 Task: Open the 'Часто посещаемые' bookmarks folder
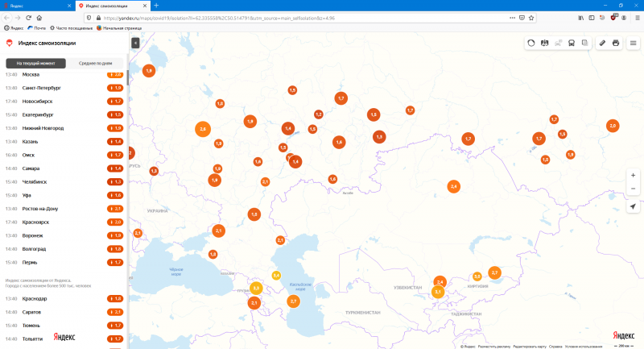click(71, 28)
